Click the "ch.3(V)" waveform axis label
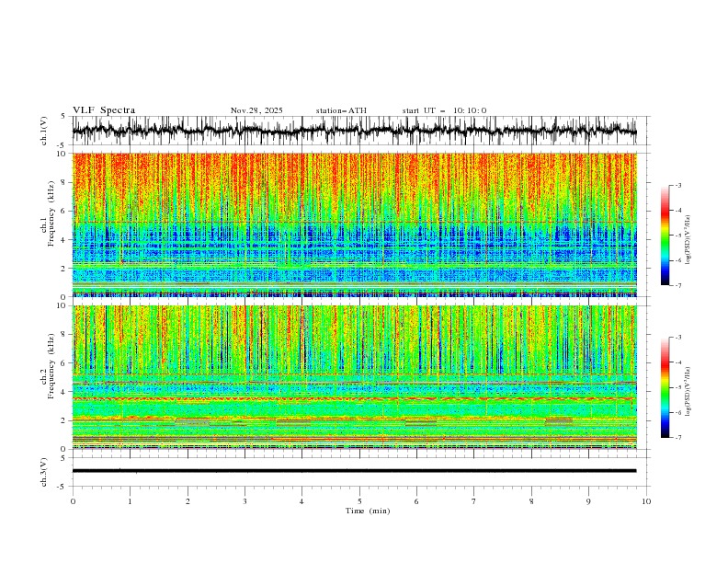This screenshot has height=563, width=728. [x=44, y=472]
